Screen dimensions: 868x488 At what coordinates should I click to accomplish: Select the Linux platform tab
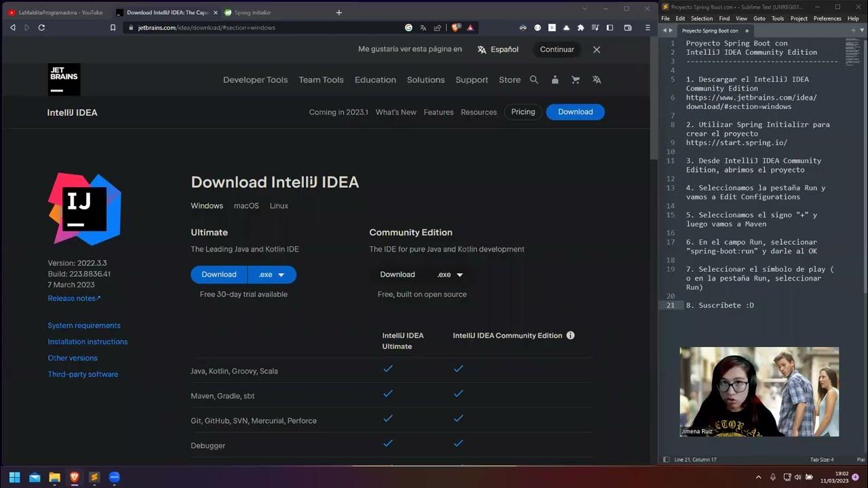(279, 205)
